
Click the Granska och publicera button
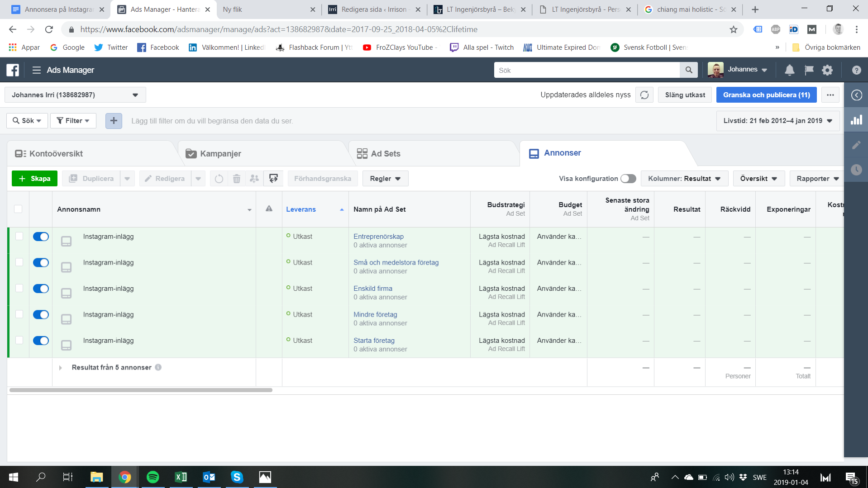click(x=766, y=95)
